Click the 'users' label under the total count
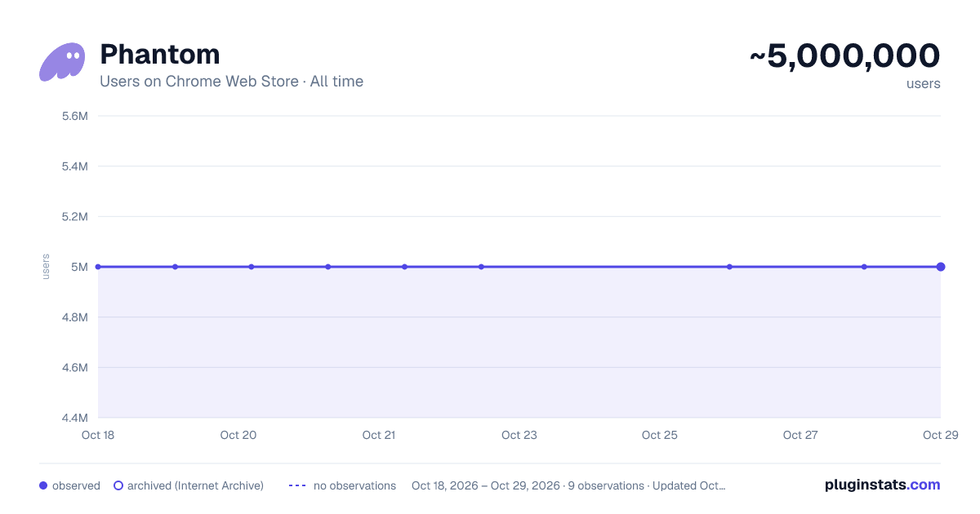Screen dimensions: 980x514 click(924, 83)
